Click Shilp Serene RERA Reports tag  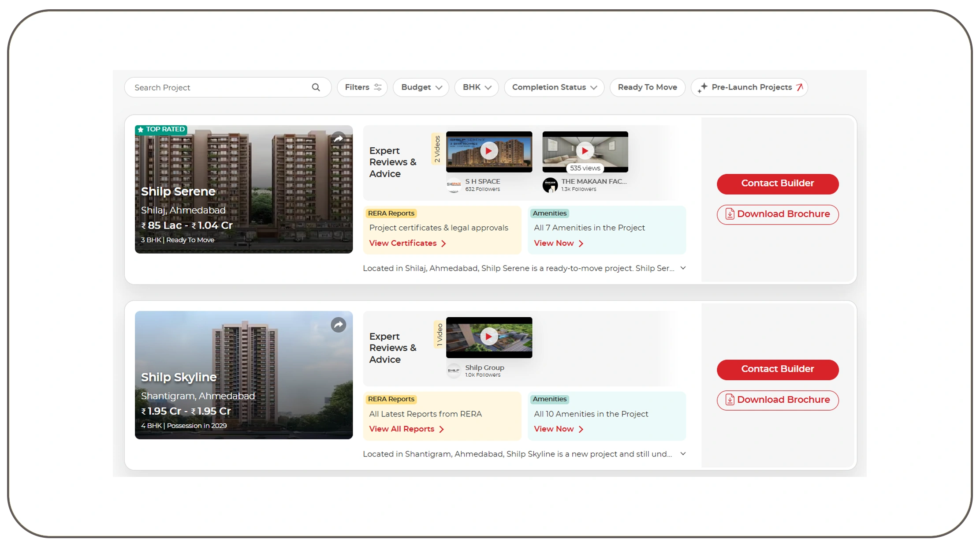coord(391,214)
